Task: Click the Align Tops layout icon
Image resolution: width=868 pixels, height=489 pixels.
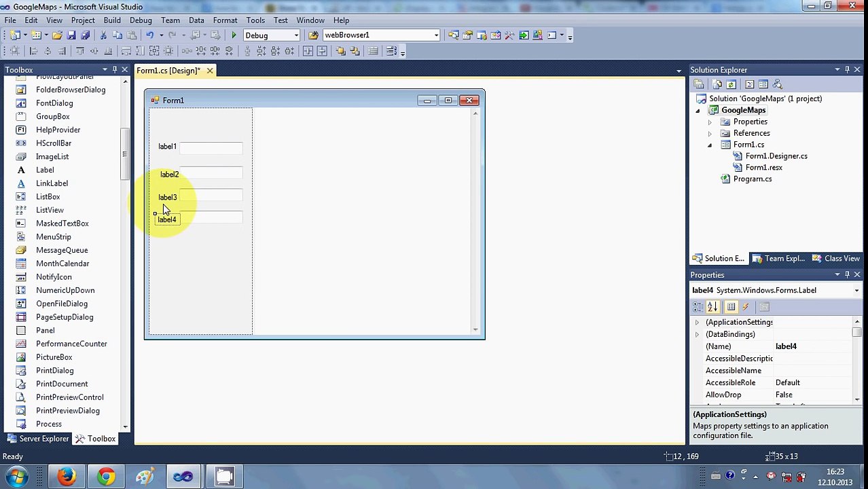Action: 80,51
